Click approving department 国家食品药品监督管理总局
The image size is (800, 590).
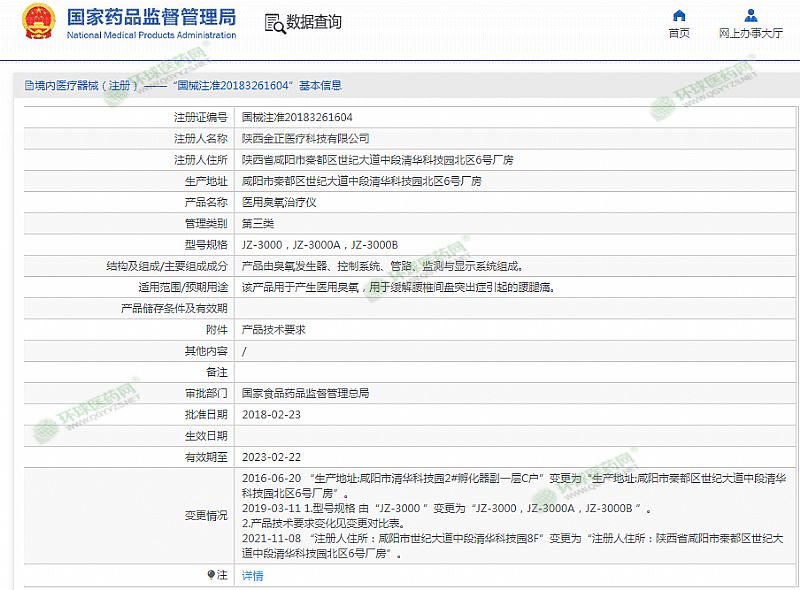pos(305,393)
